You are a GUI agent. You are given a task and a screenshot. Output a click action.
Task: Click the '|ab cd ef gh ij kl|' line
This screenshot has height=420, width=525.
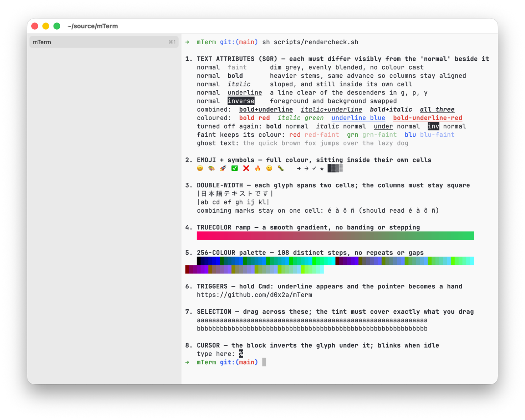[x=233, y=202]
